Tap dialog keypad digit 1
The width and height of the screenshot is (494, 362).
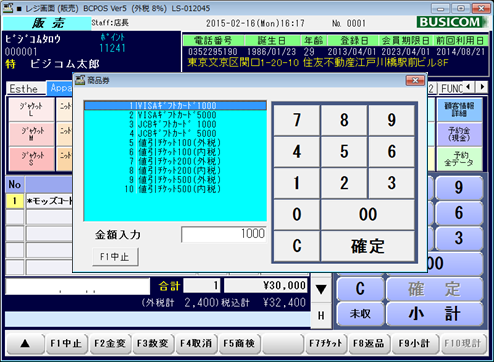[297, 183]
